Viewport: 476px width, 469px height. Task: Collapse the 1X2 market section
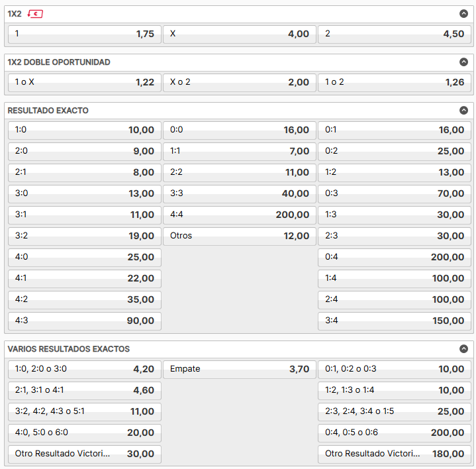[x=463, y=14]
